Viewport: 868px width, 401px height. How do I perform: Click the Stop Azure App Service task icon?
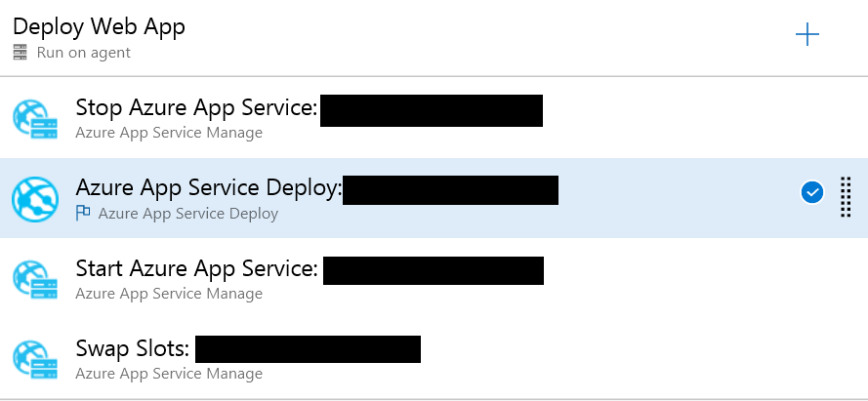[x=35, y=118]
